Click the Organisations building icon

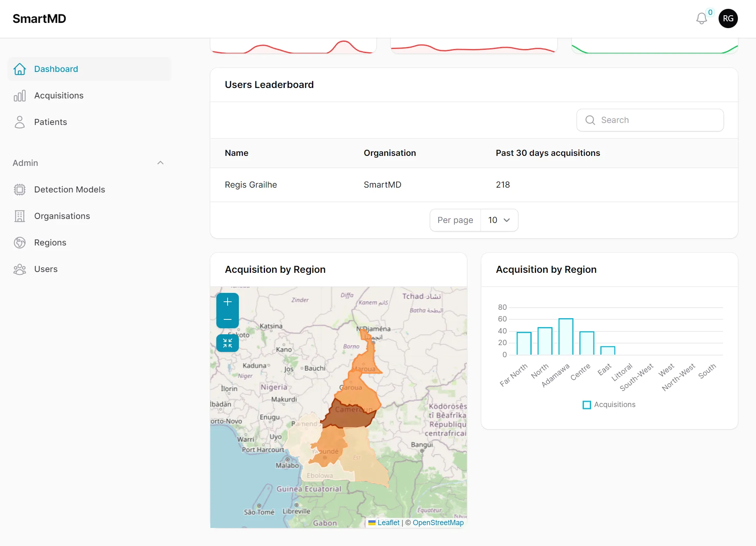[19, 216]
